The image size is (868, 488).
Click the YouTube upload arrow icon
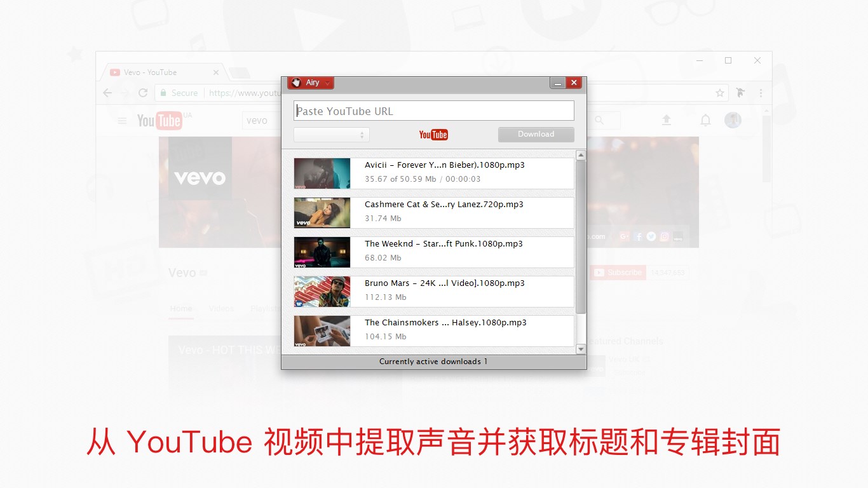[667, 120]
